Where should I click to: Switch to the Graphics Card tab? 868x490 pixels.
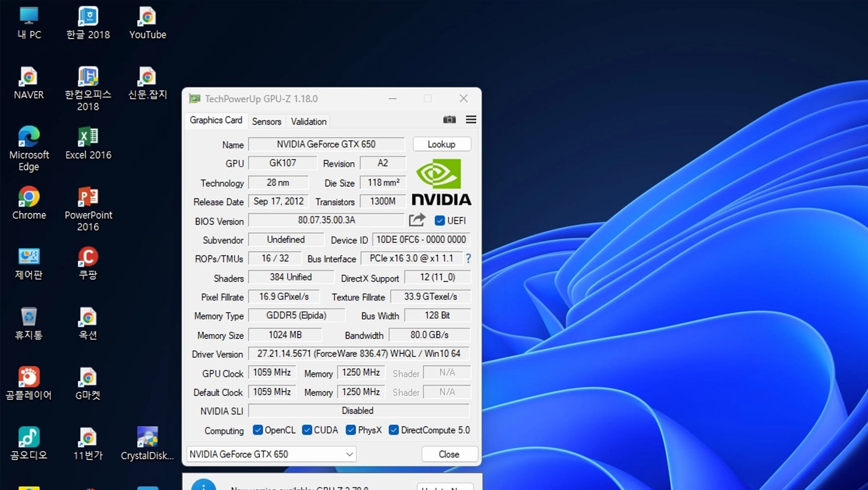point(216,120)
